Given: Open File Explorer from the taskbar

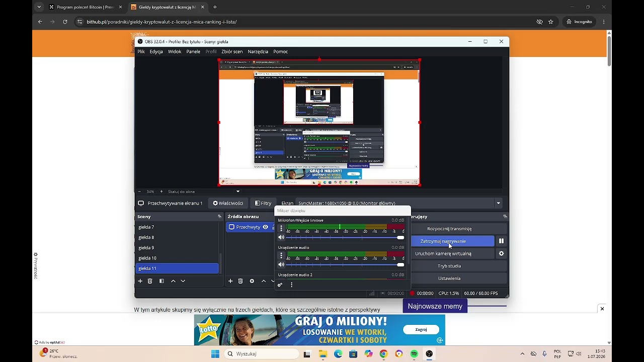Looking at the screenshot, I should [x=323, y=354].
